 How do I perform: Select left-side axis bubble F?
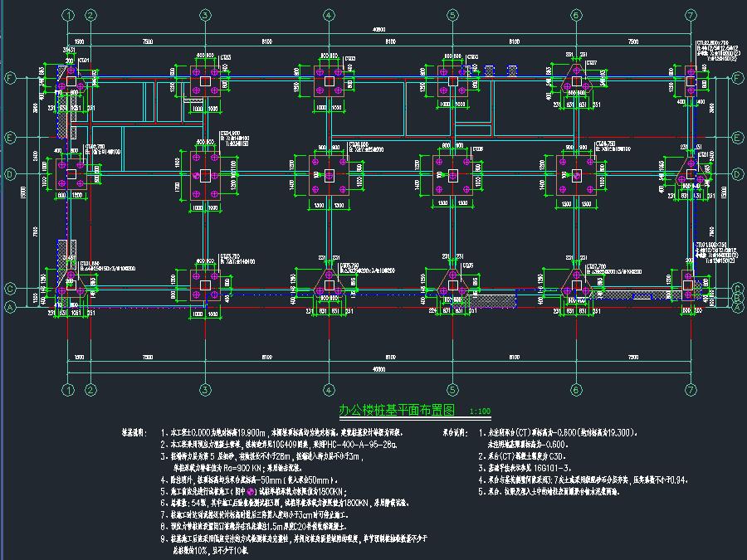[10, 78]
